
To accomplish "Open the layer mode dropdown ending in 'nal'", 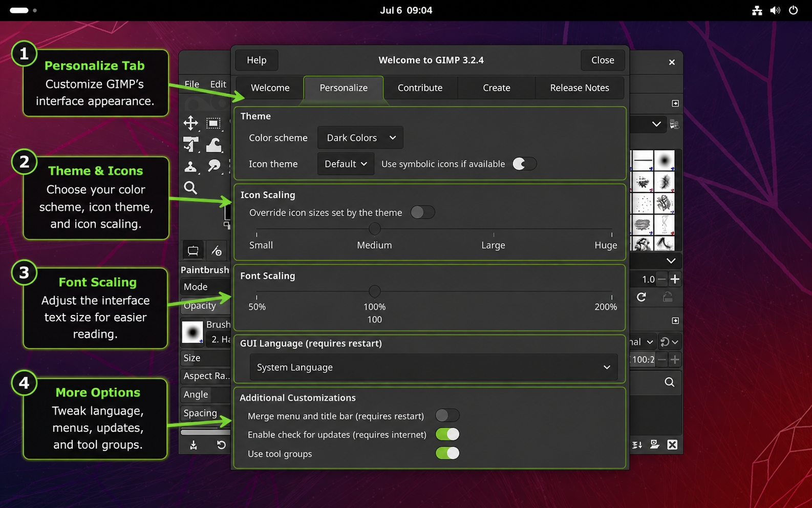I will pyautogui.click(x=643, y=342).
